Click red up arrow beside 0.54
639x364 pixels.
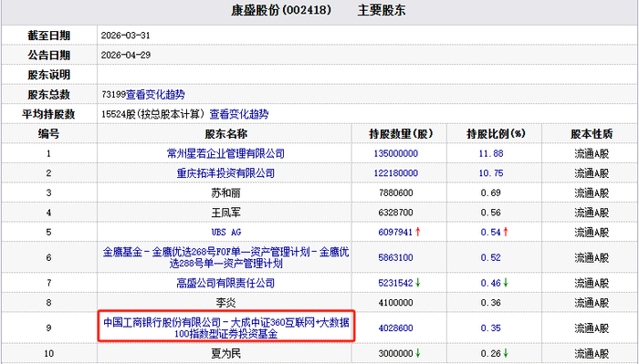[506, 232]
